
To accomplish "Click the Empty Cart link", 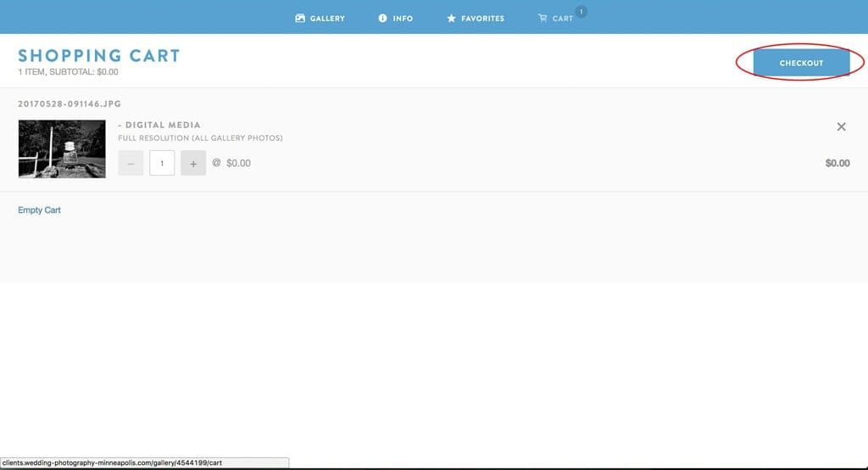I will [x=39, y=210].
